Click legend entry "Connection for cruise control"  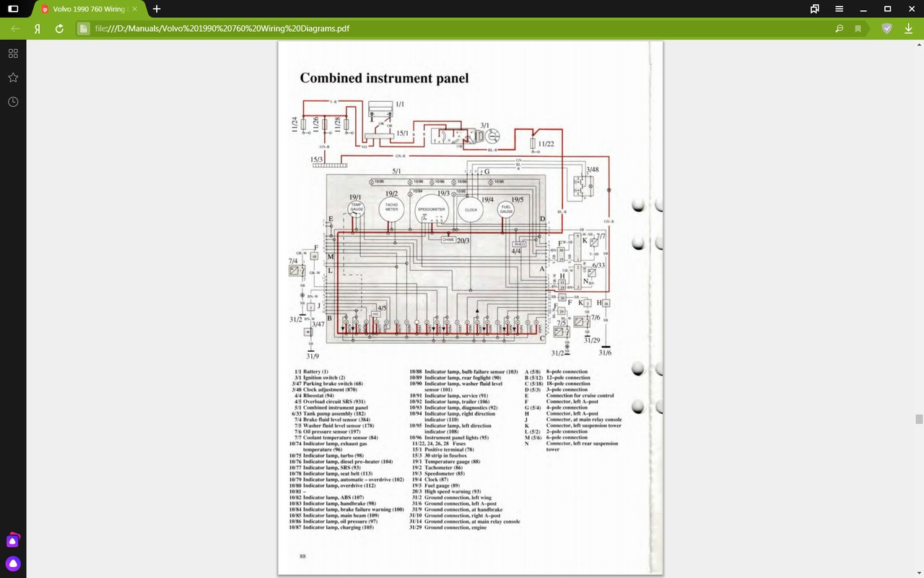point(580,395)
